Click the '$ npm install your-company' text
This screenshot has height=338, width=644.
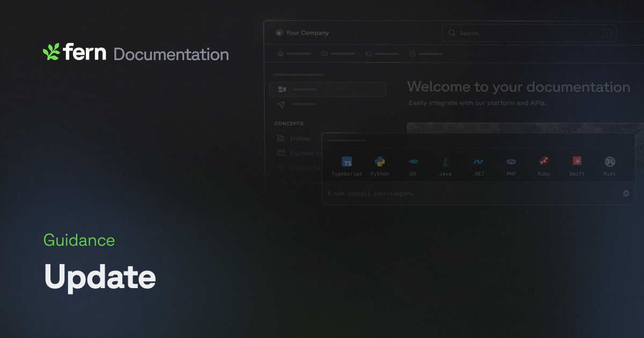coord(370,193)
